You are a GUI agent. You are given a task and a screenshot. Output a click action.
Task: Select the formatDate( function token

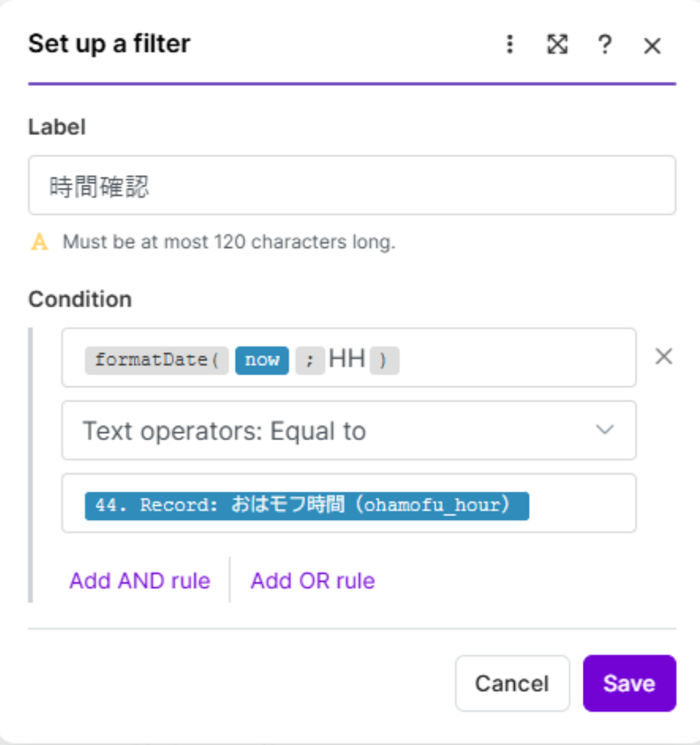(x=156, y=360)
